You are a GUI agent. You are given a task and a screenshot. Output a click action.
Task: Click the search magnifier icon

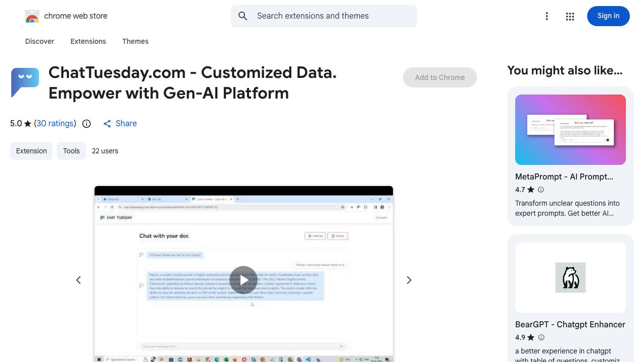click(x=243, y=16)
